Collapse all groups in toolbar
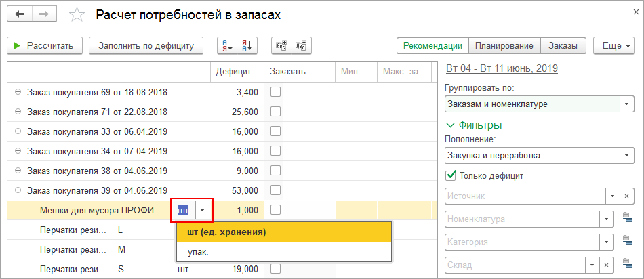Screen dimensions: 644x279 click(x=302, y=46)
